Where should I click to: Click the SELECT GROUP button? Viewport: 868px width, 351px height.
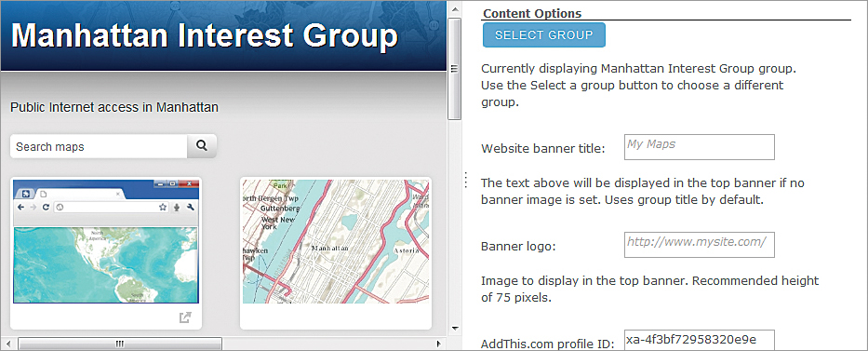(544, 34)
